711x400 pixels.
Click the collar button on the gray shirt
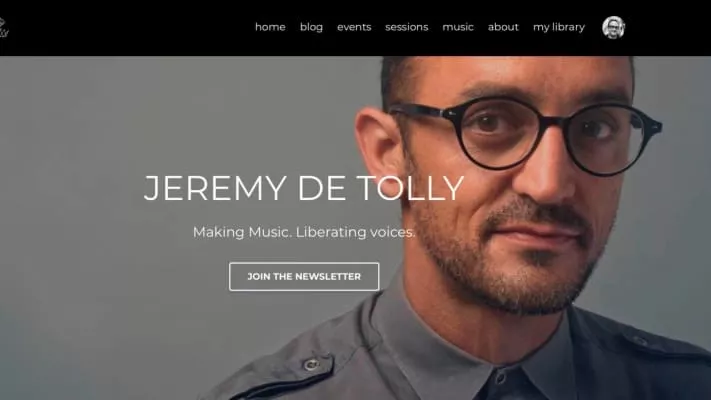(500, 377)
